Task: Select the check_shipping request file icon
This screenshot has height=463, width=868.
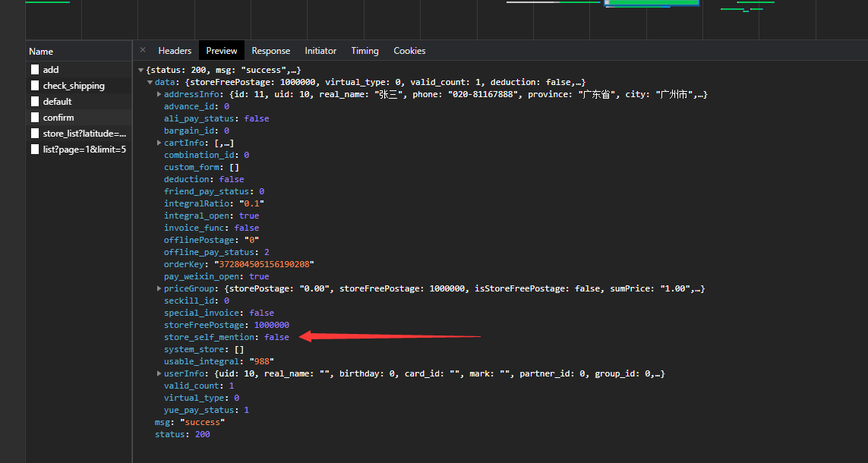Action: coord(35,86)
